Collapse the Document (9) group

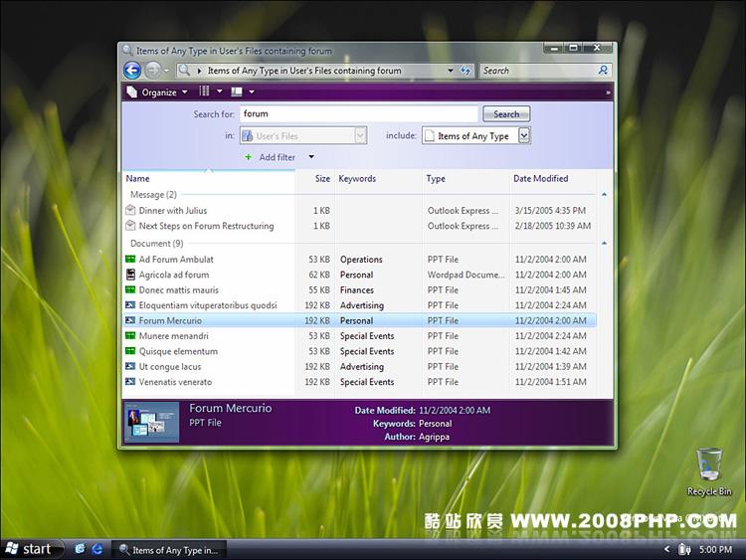coord(604,244)
